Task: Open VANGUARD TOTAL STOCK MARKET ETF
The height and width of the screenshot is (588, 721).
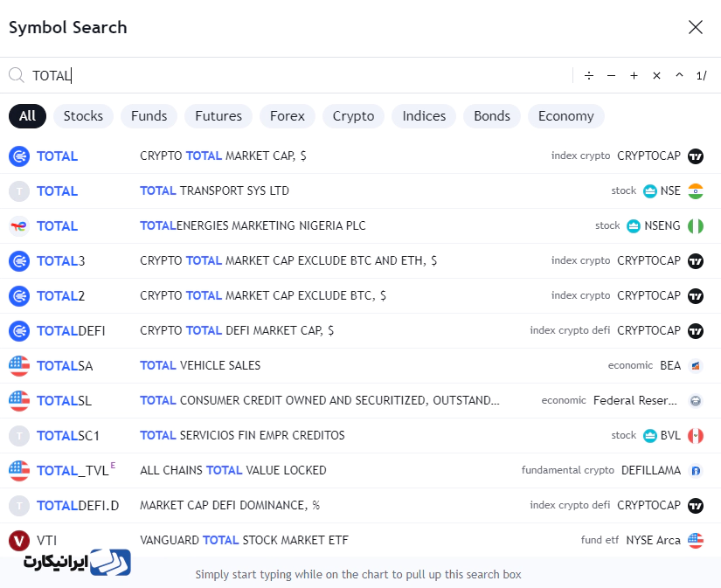Action: 244,540
